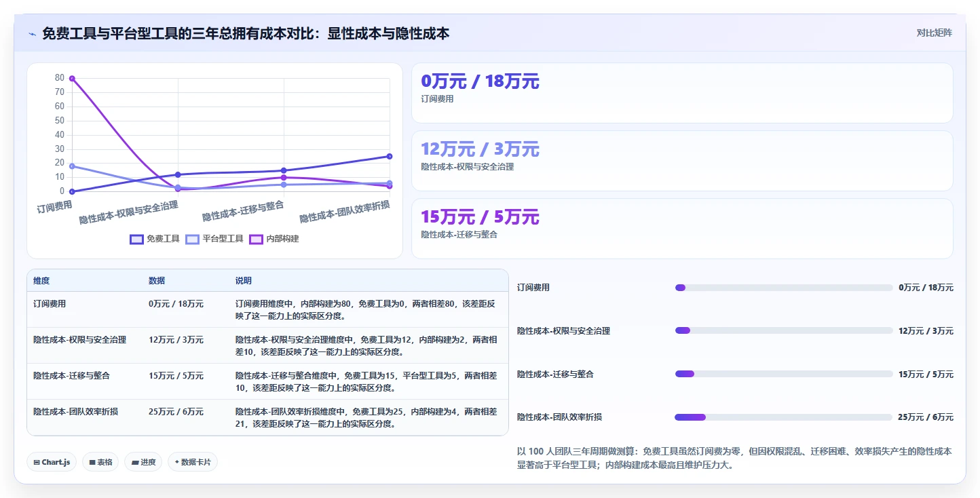Click the 隐性成本-迁移与整合 progress bar

click(784, 374)
